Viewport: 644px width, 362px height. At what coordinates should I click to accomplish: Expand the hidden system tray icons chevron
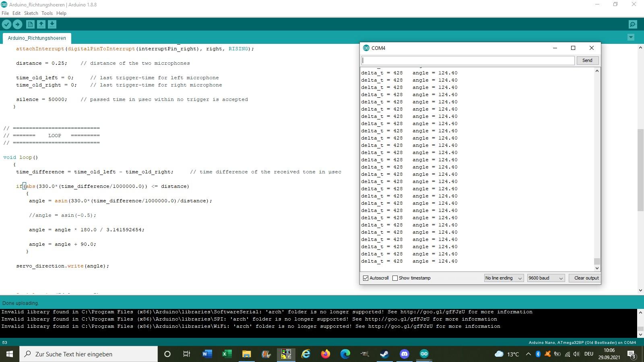528,354
